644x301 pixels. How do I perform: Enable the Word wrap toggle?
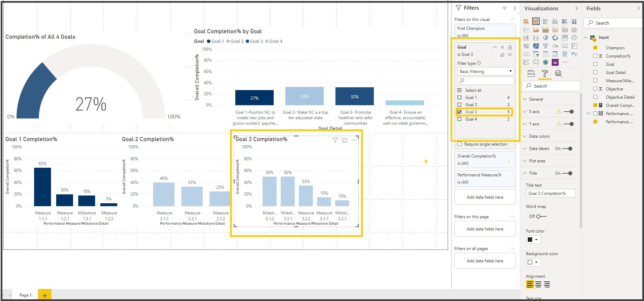point(541,216)
